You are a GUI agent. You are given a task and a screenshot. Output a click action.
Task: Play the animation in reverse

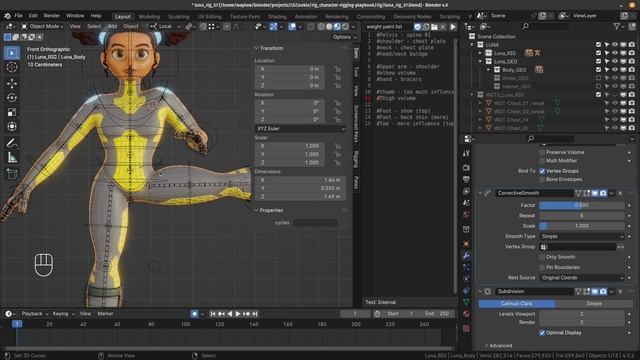(x=230, y=314)
